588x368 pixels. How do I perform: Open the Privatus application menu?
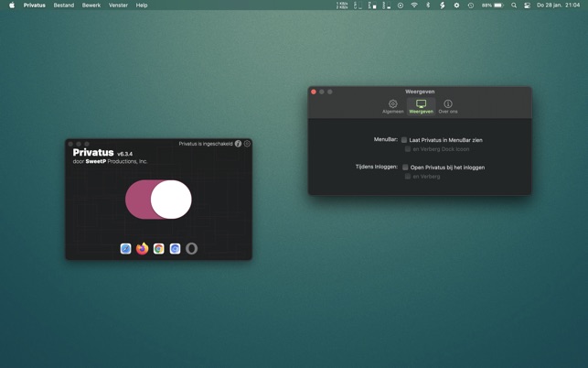pyautogui.click(x=34, y=5)
